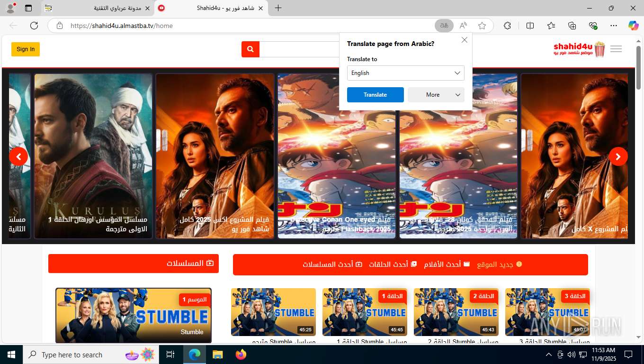This screenshot has height=364, width=644.
Task: Click the blue Translate button
Action: click(x=376, y=95)
